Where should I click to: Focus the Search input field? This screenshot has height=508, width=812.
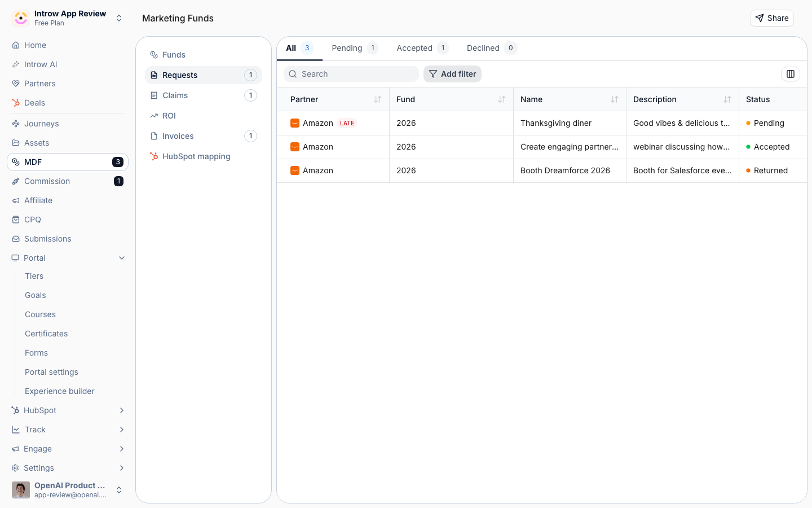pos(351,74)
